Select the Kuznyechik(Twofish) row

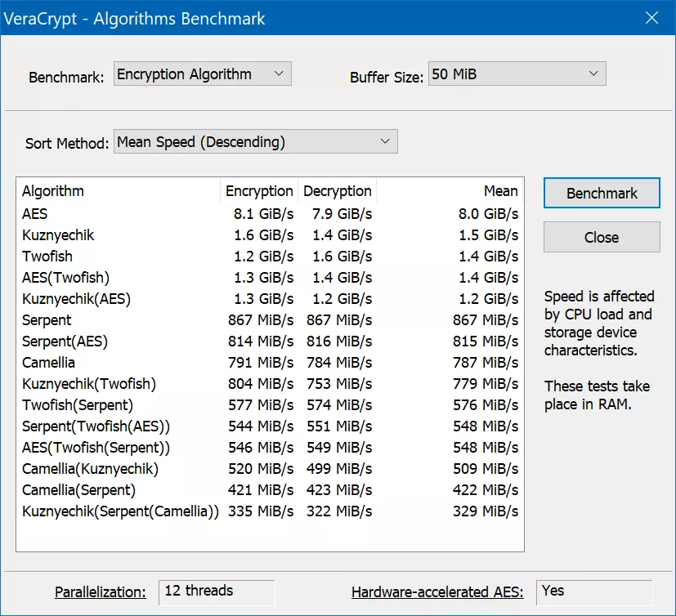pyautogui.click(x=270, y=384)
